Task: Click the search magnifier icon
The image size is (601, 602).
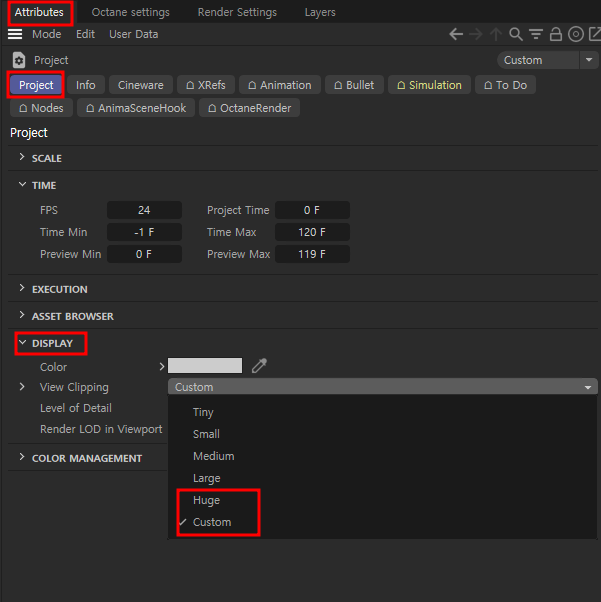Action: click(x=516, y=34)
